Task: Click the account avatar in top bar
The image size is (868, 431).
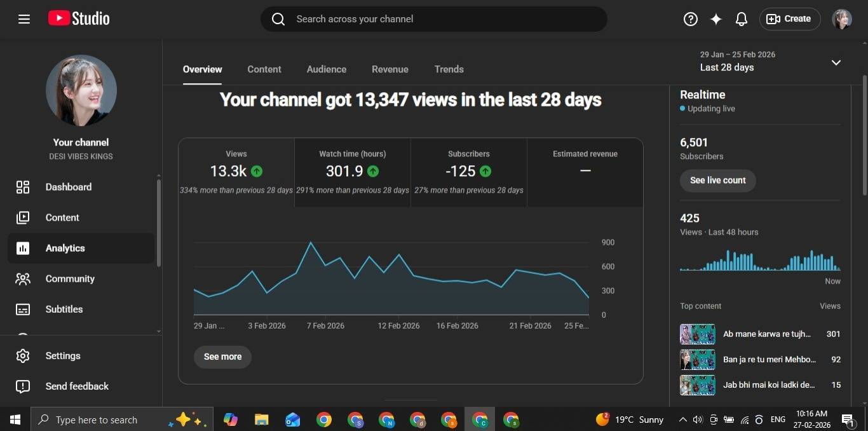Action: [842, 19]
